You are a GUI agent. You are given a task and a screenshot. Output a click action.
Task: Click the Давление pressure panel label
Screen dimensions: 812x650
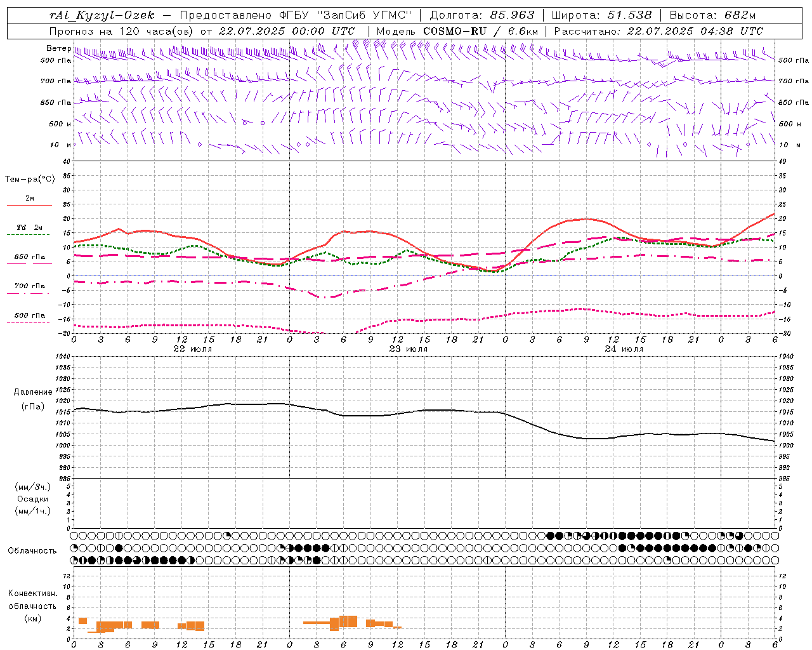33,392
